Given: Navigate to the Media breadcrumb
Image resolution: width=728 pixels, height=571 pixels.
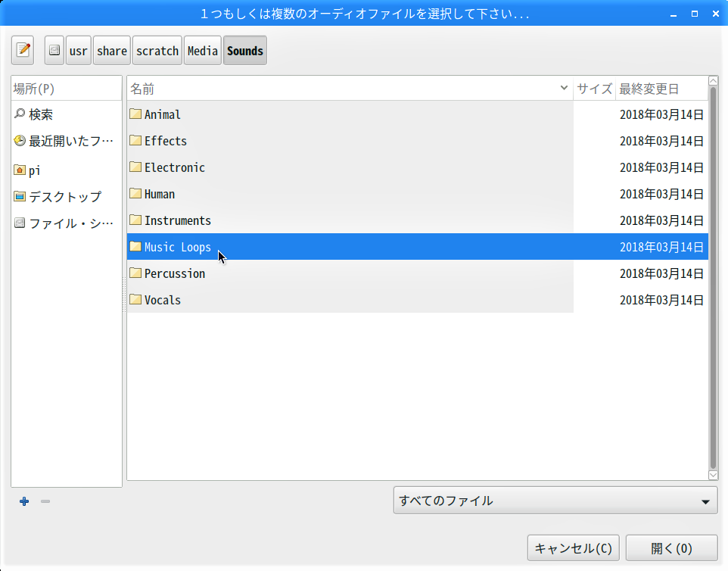Looking at the screenshot, I should tap(202, 50).
